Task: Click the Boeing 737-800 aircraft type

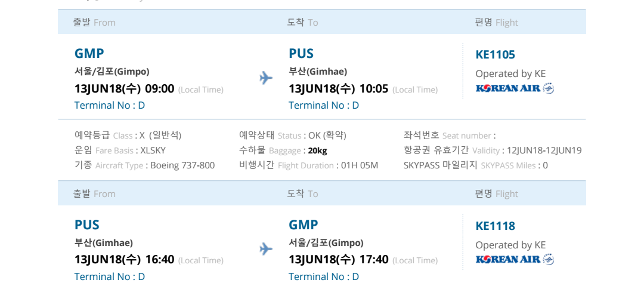Action: click(x=182, y=165)
